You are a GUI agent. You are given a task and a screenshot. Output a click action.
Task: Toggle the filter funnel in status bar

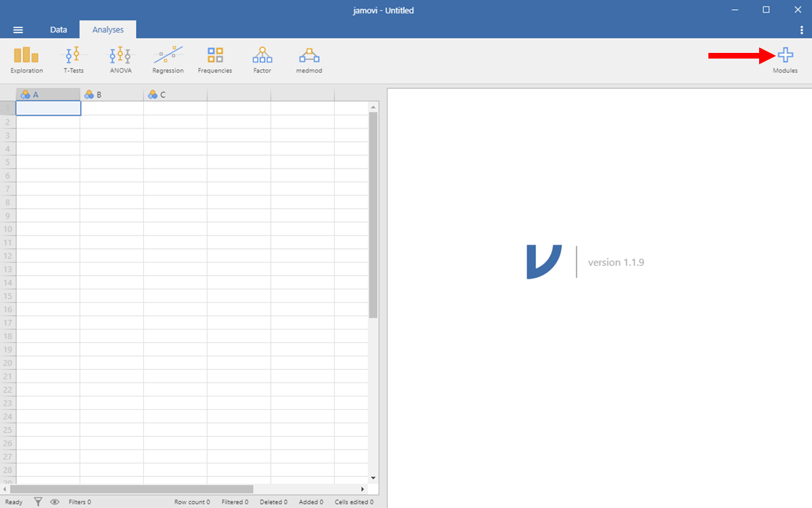39,502
